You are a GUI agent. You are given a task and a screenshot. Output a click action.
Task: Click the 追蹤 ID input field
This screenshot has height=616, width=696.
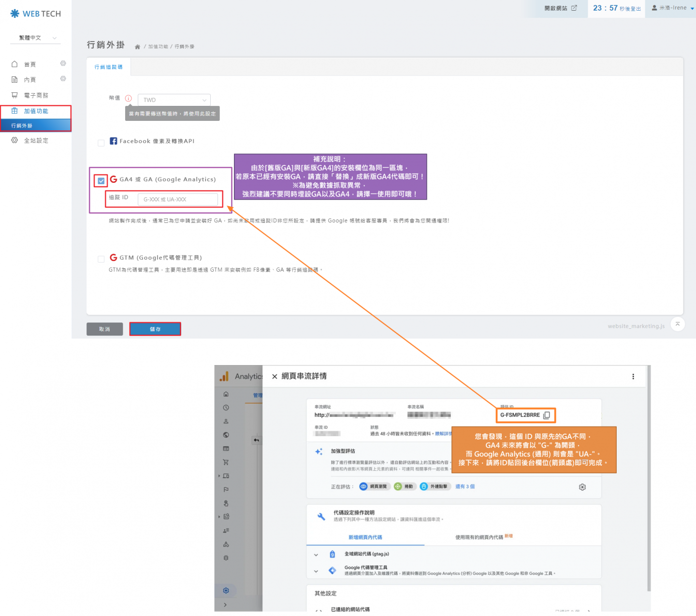pyautogui.click(x=177, y=199)
